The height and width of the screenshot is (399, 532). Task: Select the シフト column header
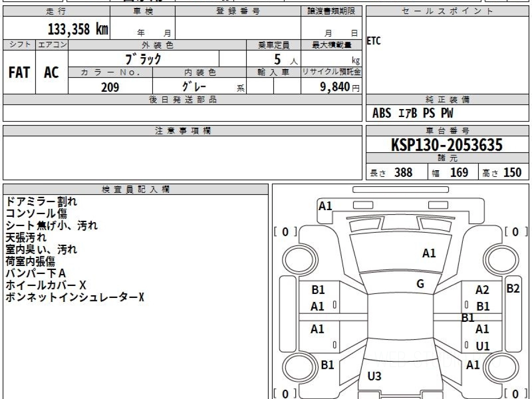(20, 45)
